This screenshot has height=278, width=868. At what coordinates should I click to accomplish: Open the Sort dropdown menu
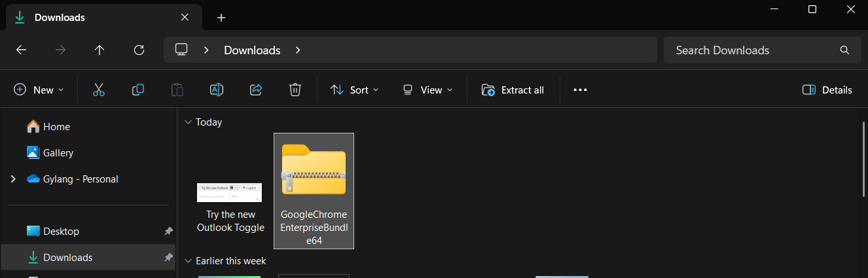click(x=355, y=90)
